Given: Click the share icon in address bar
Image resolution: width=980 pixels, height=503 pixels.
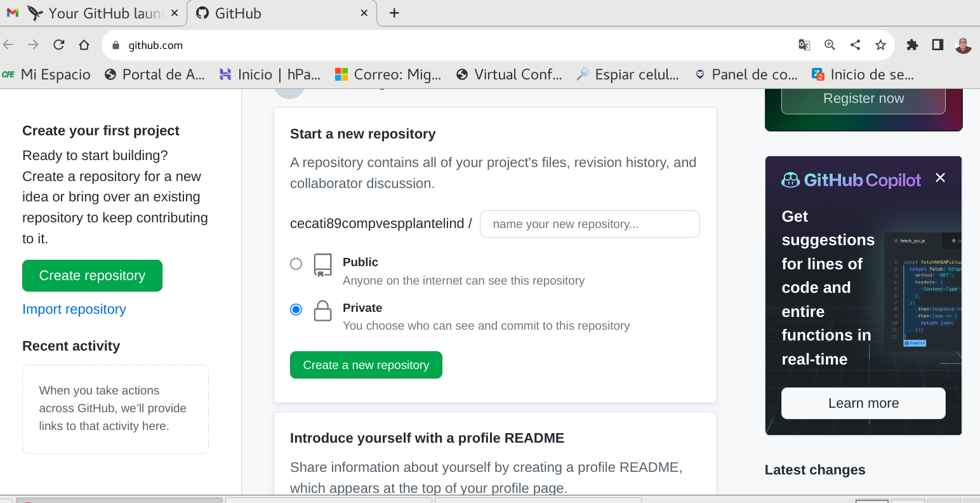Looking at the screenshot, I should [x=855, y=44].
